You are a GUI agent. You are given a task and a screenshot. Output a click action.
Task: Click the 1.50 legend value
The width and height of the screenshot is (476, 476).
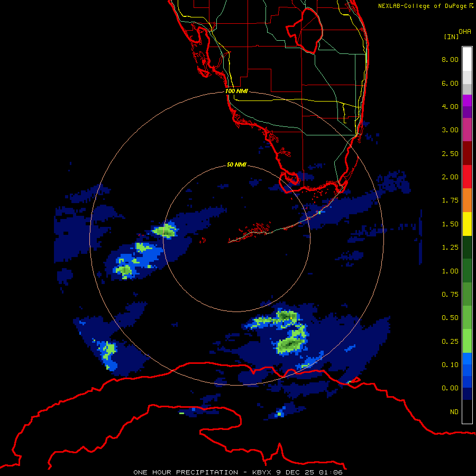[x=450, y=224]
